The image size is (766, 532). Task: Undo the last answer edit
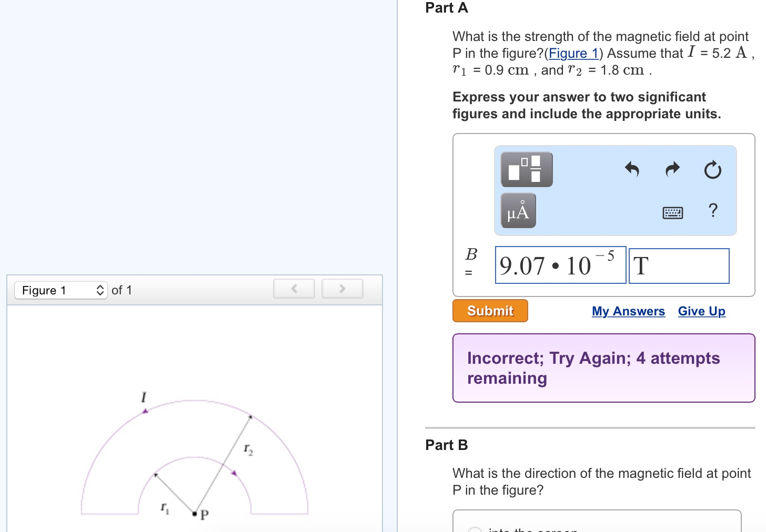point(632,169)
